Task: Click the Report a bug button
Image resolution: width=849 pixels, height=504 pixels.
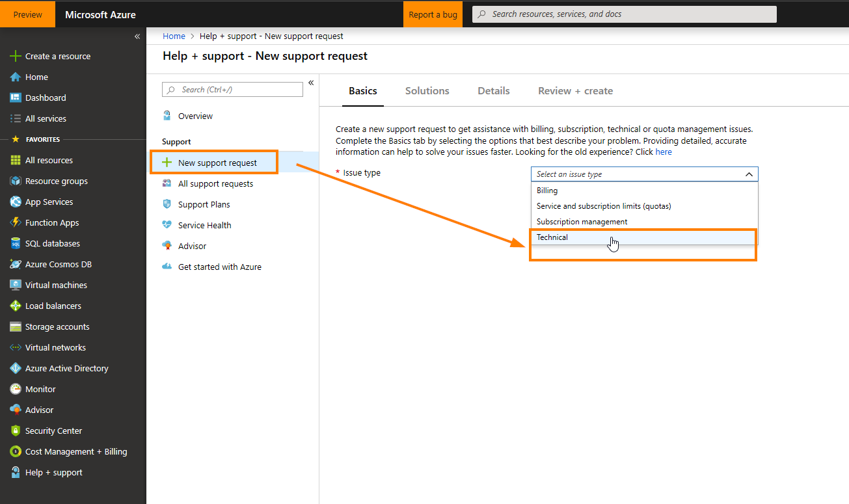Action: (433, 14)
